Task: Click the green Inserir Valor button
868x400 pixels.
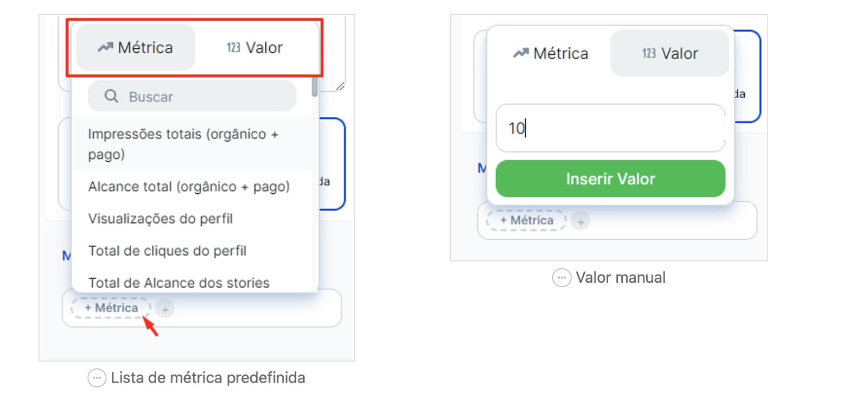Action: pos(610,179)
